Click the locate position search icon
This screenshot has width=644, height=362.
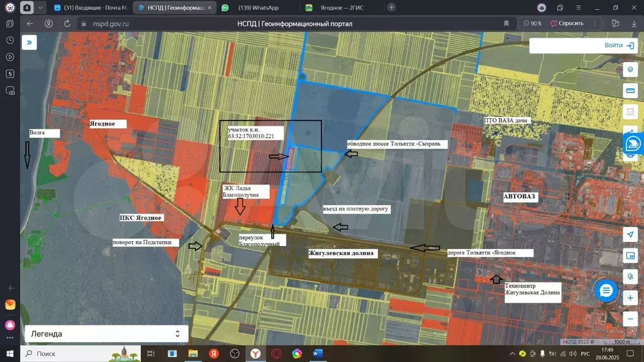[x=630, y=277]
